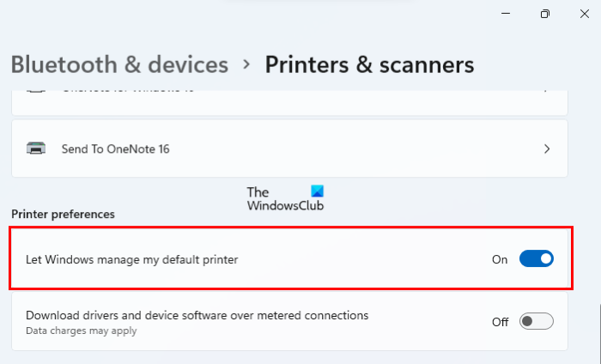Viewport: 601px width, 364px height.
Task: Click the Printers & scanners page title
Action: (x=369, y=64)
